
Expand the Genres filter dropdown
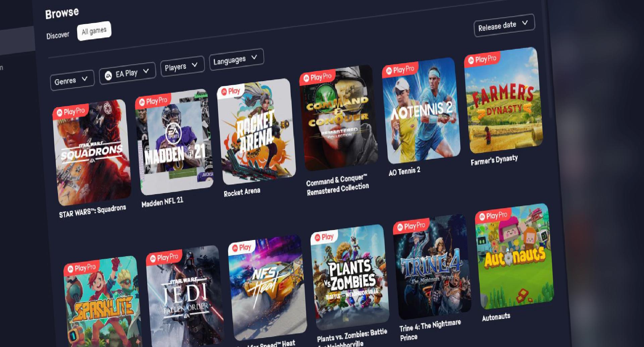pos(71,80)
